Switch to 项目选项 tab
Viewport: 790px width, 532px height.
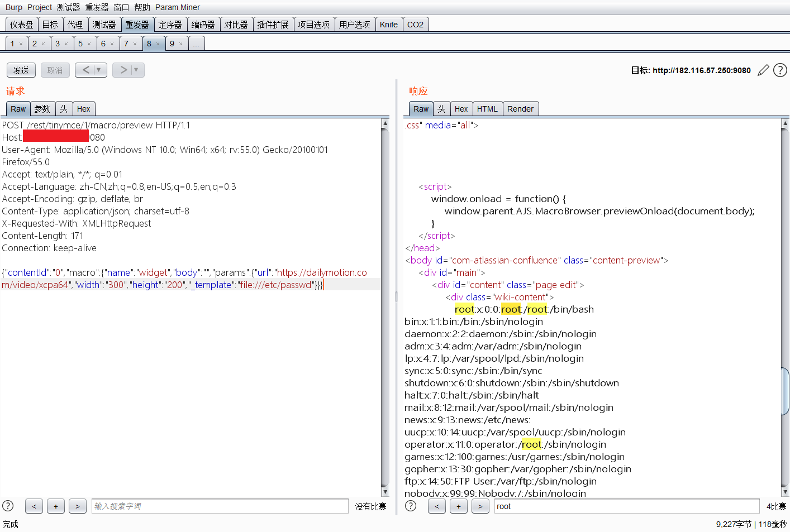(x=314, y=25)
